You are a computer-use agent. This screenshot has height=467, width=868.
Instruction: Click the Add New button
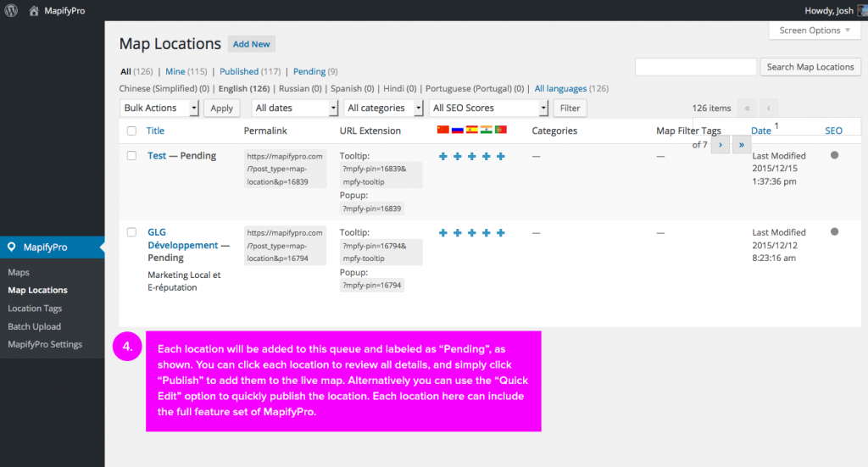pos(251,44)
